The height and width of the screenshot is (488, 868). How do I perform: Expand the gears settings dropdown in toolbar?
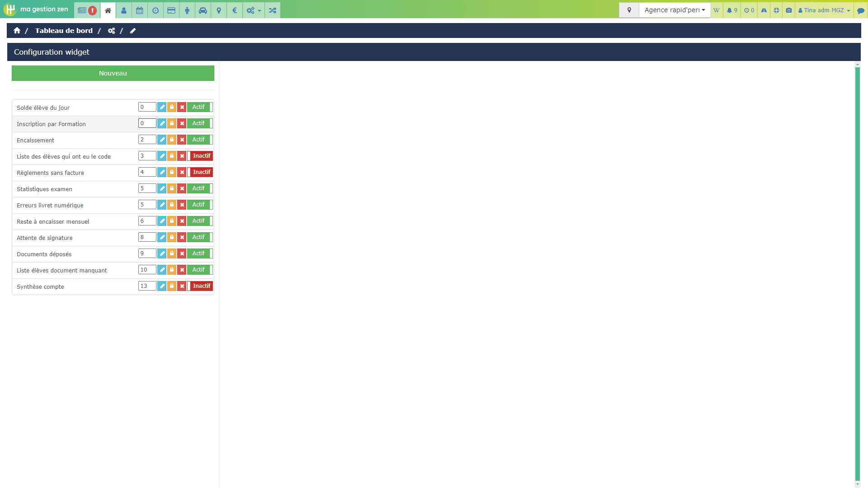253,10
